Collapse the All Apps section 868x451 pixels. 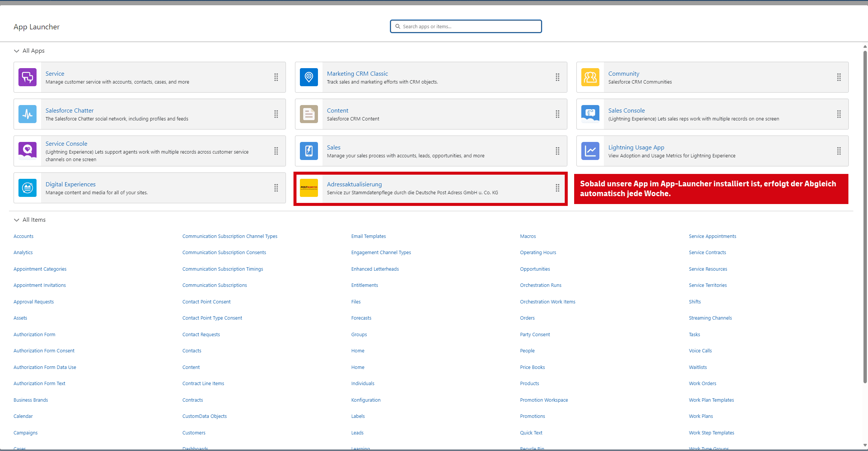point(17,51)
